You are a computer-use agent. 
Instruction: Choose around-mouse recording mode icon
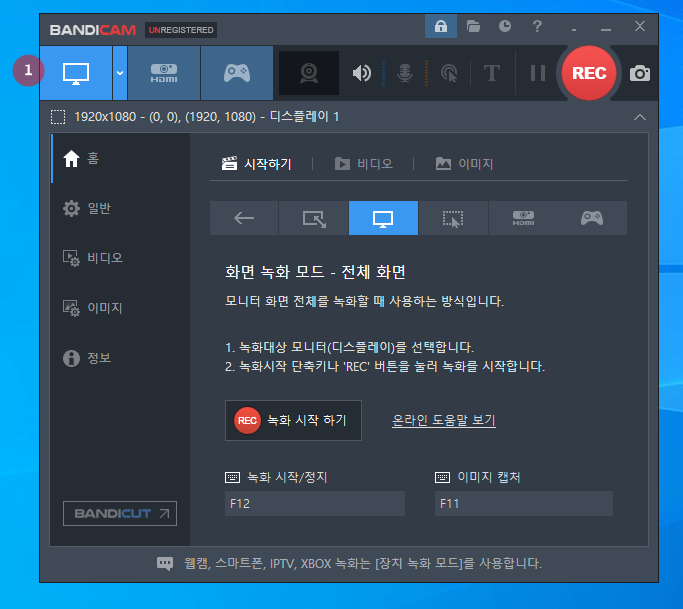point(453,218)
